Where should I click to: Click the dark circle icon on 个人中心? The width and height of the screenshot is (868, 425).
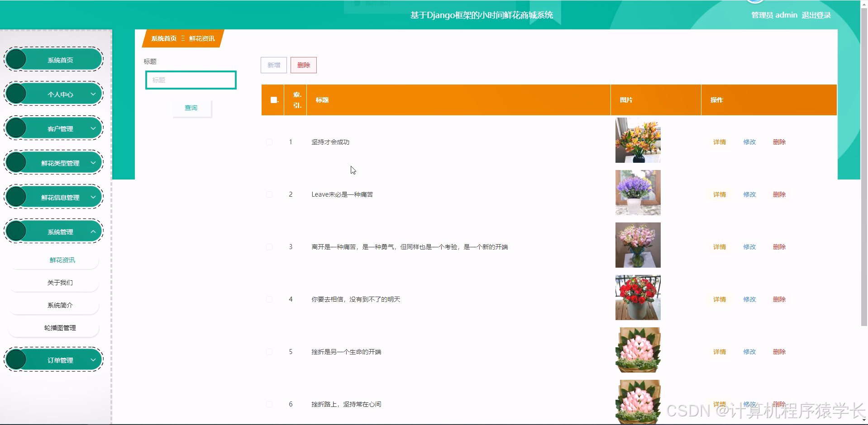tap(16, 94)
